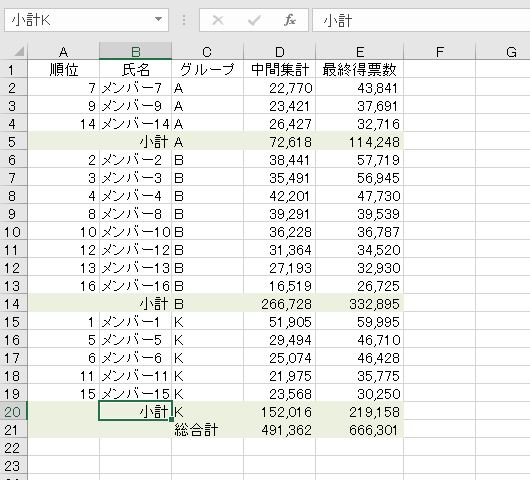The image size is (530, 480).
Task: Select the value 152,016
Action: coord(279,412)
